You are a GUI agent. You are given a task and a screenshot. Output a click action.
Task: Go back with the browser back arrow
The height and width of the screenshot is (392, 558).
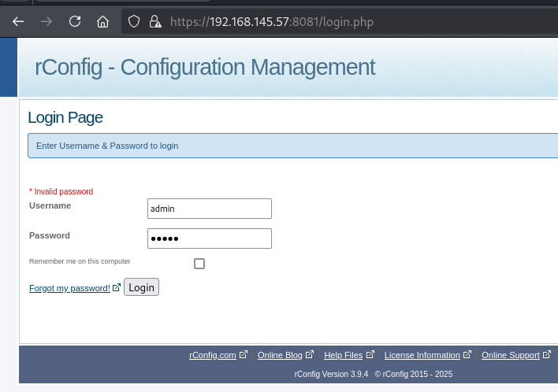click(x=18, y=22)
